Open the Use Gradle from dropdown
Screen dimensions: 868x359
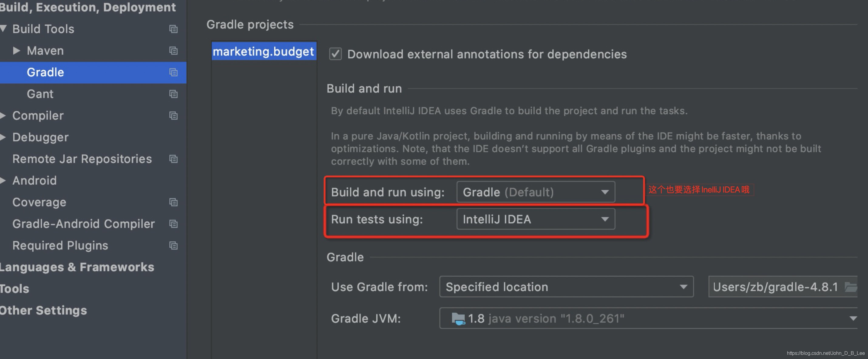click(x=684, y=287)
